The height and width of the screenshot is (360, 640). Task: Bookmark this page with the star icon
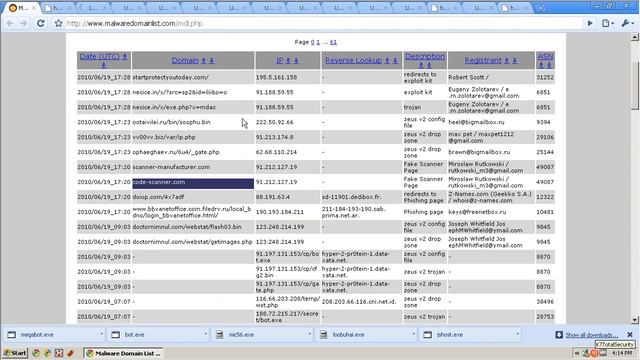click(x=58, y=23)
